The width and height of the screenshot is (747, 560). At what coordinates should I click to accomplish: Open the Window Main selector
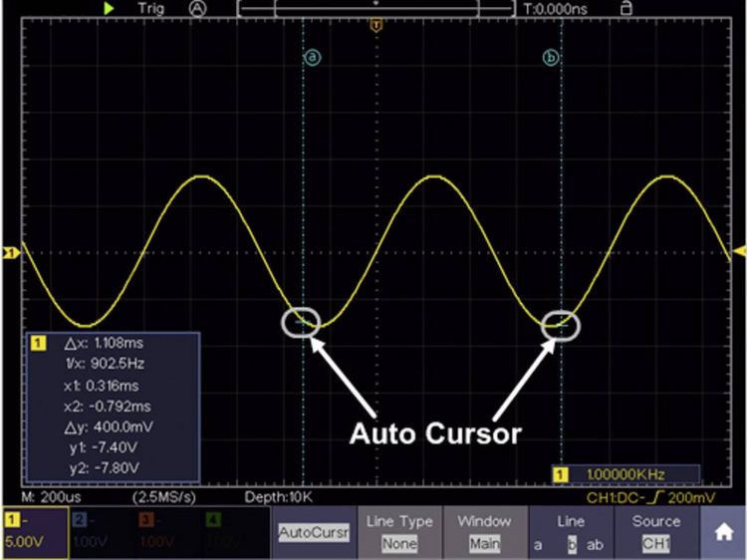click(x=485, y=532)
